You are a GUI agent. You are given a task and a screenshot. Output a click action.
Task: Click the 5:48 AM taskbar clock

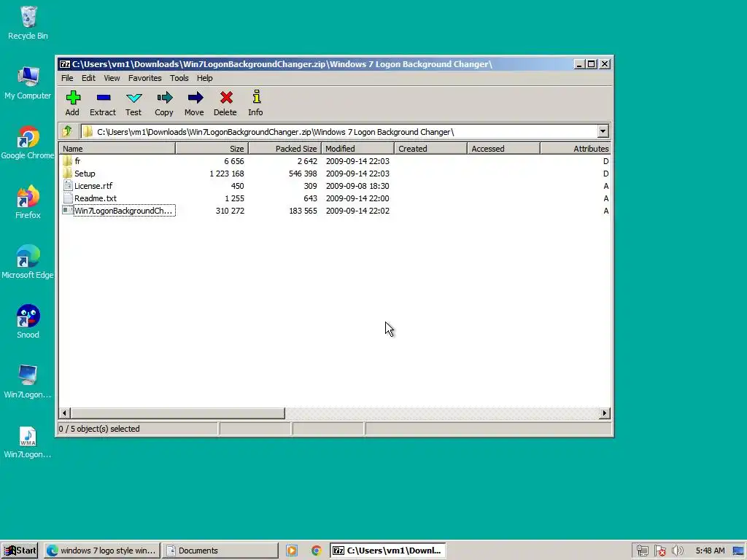pyautogui.click(x=710, y=551)
